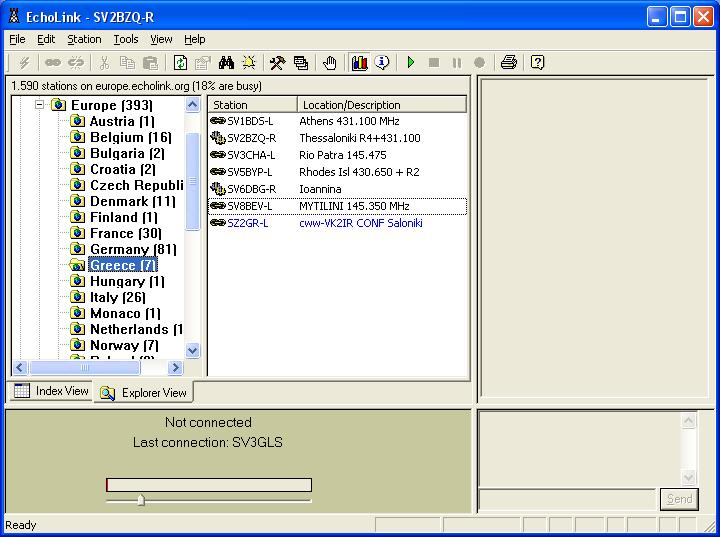Click the Disconnect broken-link toolbar icon
The width and height of the screenshot is (720, 537).
(x=76, y=62)
